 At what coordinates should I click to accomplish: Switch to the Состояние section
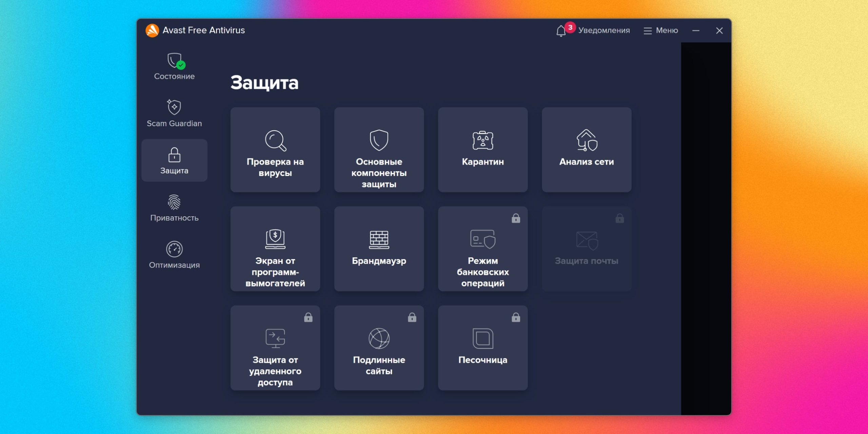(174, 66)
